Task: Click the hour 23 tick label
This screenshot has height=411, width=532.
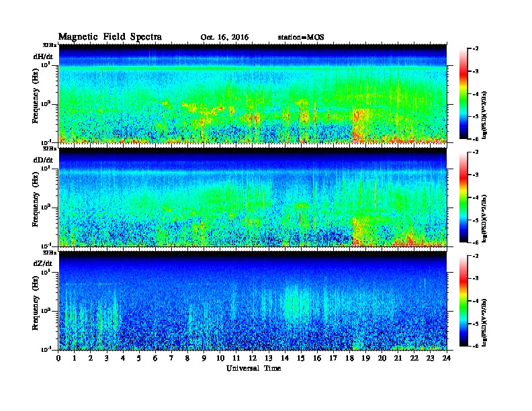Action: pos(430,358)
